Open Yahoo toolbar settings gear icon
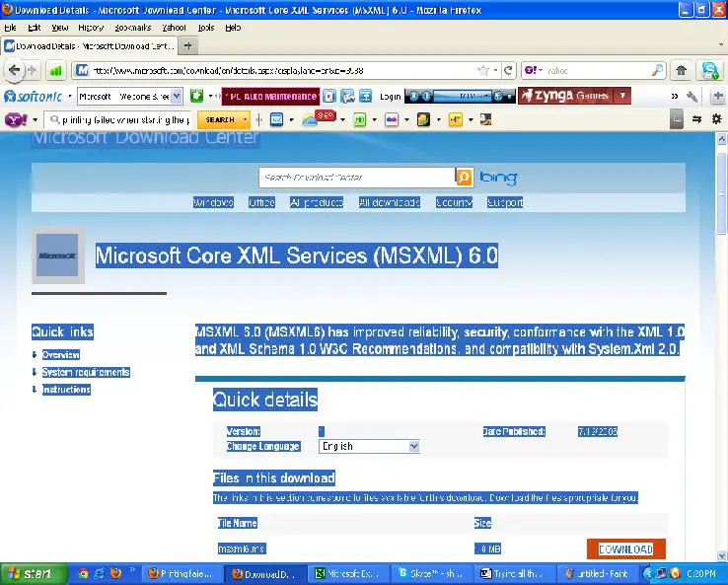 717,119
